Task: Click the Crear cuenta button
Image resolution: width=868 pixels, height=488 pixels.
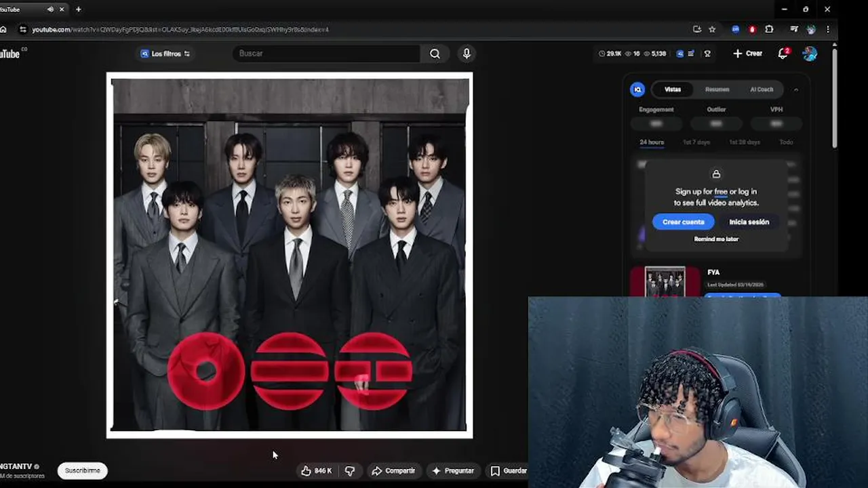Action: click(684, 222)
